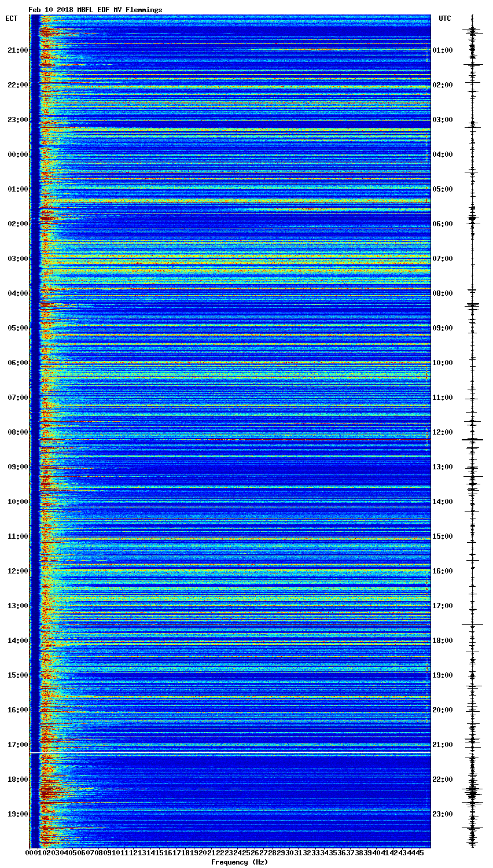Select the 09:00 label on the ECT axis
The height and width of the screenshot is (868, 493).
(x=18, y=467)
